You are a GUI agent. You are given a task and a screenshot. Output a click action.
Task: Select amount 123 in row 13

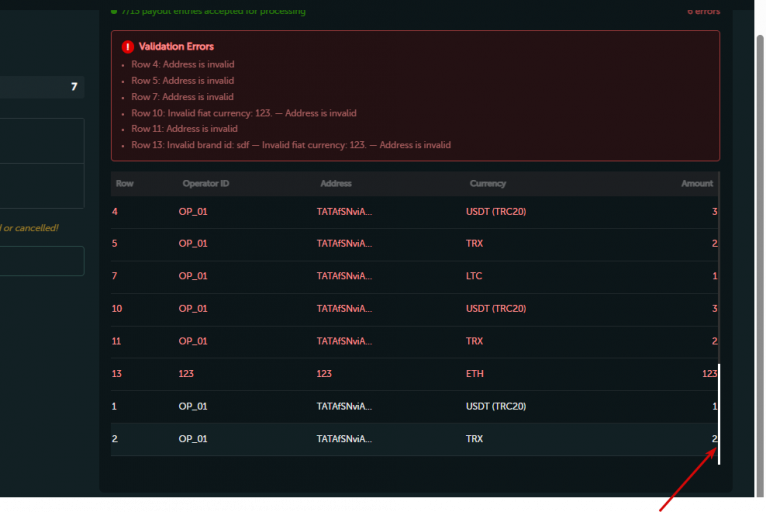tap(709, 374)
